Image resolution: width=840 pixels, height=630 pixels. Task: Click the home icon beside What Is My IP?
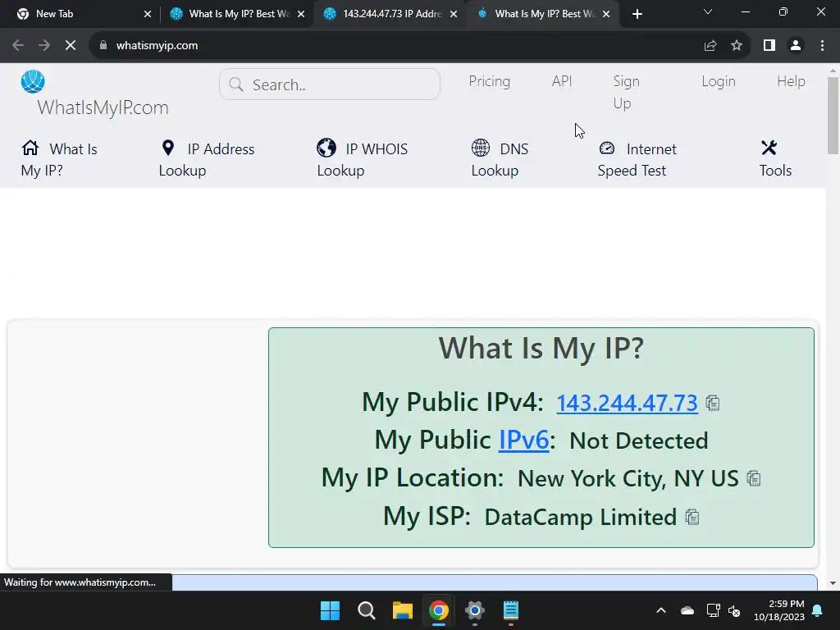click(x=30, y=148)
